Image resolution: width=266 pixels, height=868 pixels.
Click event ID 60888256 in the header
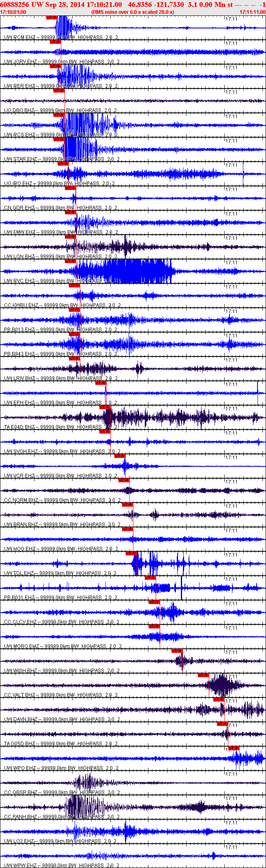pyautogui.click(x=15, y=4)
